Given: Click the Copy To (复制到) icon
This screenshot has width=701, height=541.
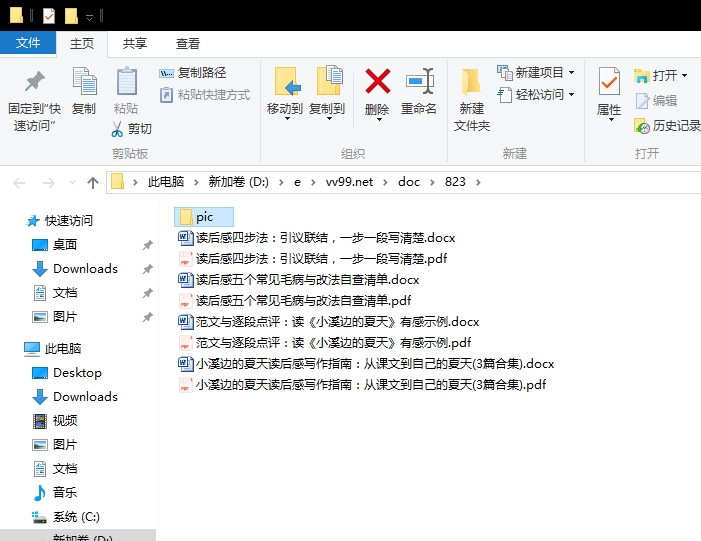Looking at the screenshot, I should [x=329, y=80].
